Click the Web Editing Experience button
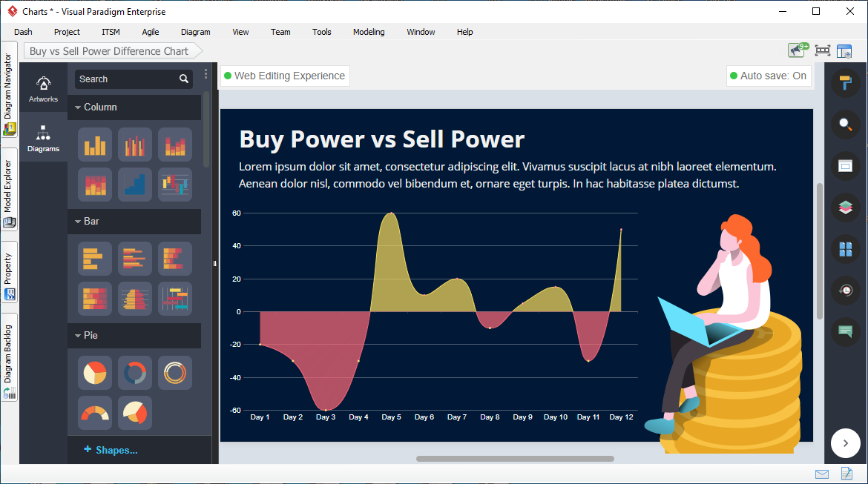The width and height of the screenshot is (868, 484). (285, 76)
